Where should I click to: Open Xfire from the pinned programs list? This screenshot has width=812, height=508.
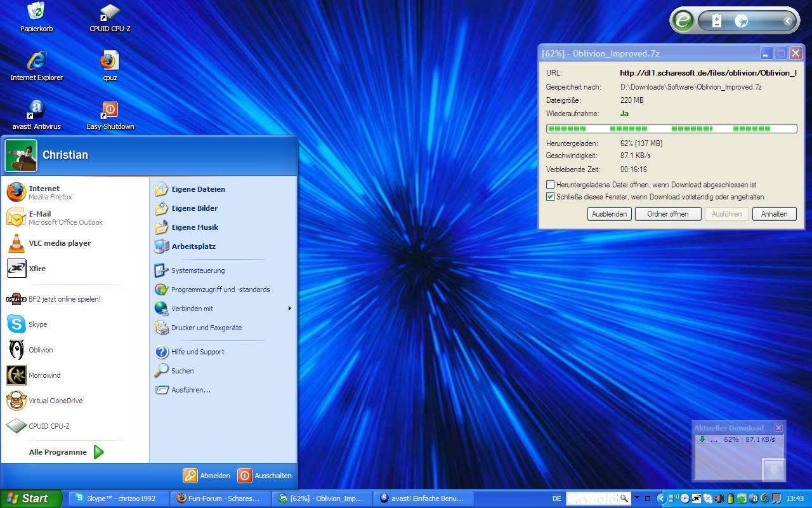[37, 269]
